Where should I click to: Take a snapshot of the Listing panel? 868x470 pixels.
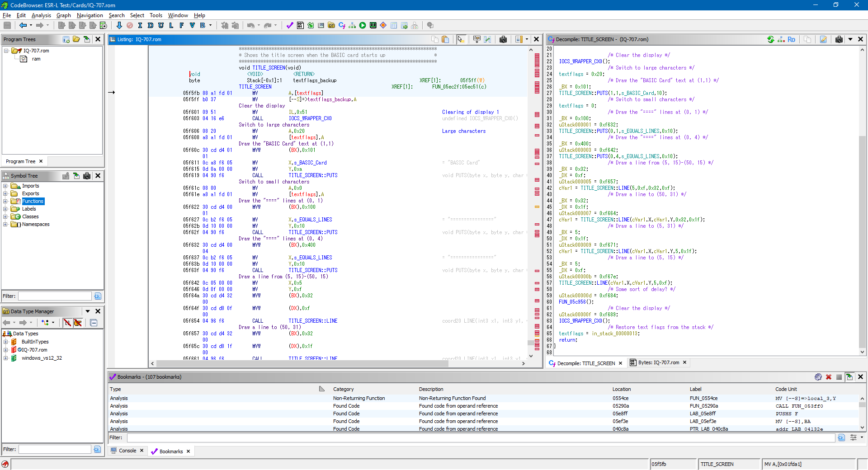tap(503, 39)
